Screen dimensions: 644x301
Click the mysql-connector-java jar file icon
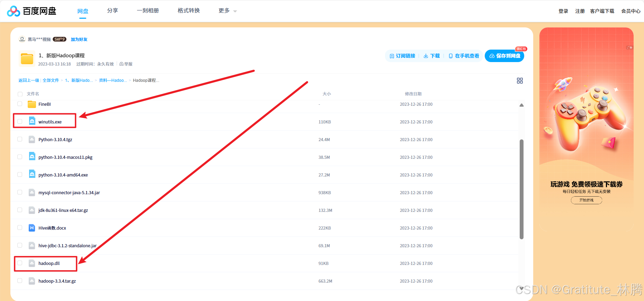(32, 192)
